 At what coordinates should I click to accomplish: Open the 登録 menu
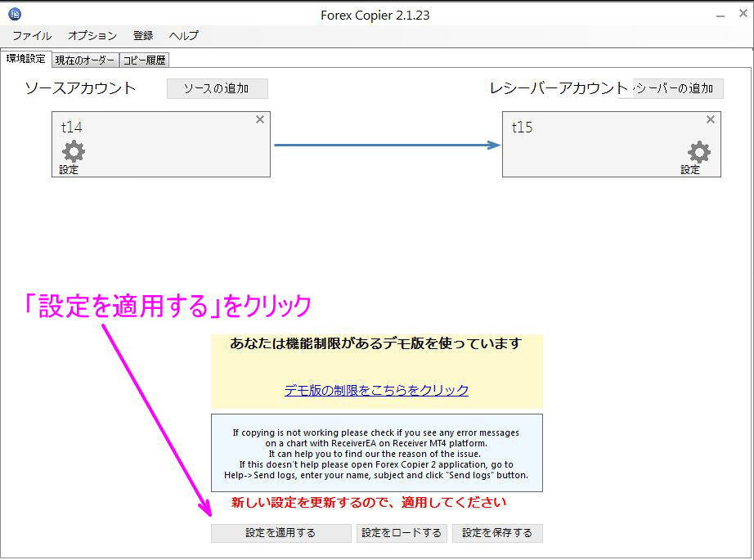click(143, 35)
